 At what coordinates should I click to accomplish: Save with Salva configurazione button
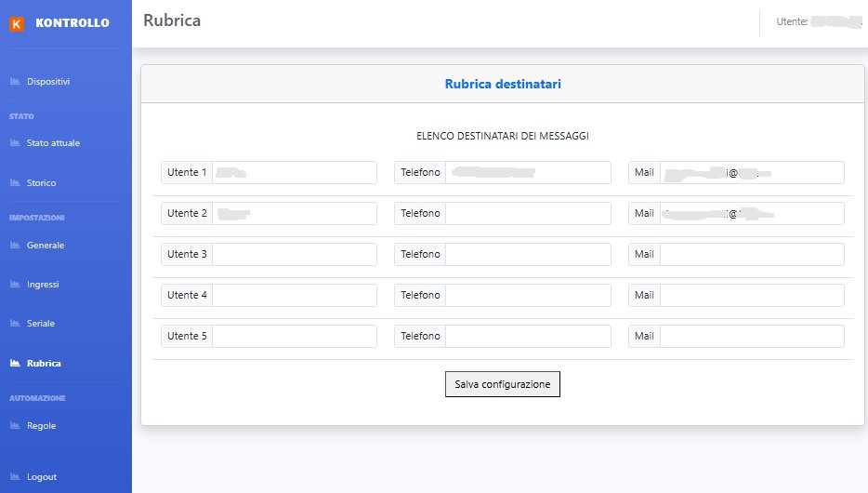tap(503, 384)
